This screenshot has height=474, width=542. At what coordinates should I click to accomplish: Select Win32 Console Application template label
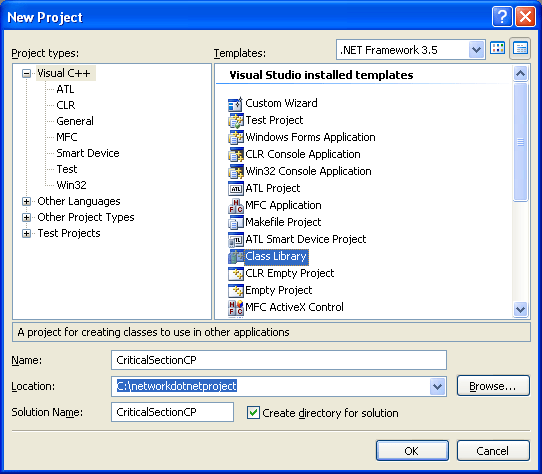point(308,171)
